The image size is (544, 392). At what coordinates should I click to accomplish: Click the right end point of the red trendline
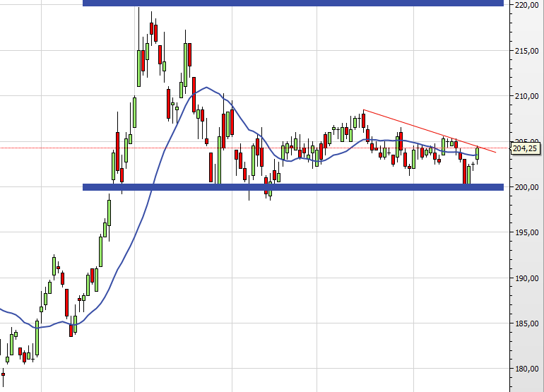pos(496,152)
